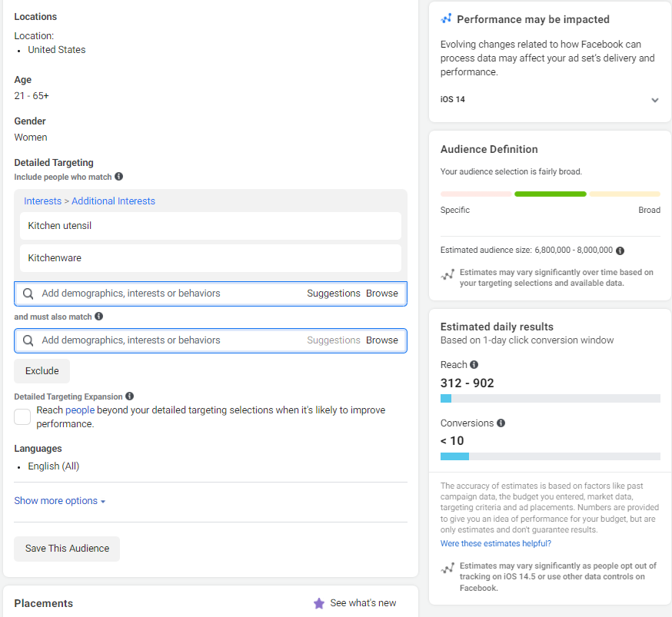Image resolution: width=672 pixels, height=617 pixels.
Task: Expand the iOS 14 section chevron
Action: click(x=654, y=100)
